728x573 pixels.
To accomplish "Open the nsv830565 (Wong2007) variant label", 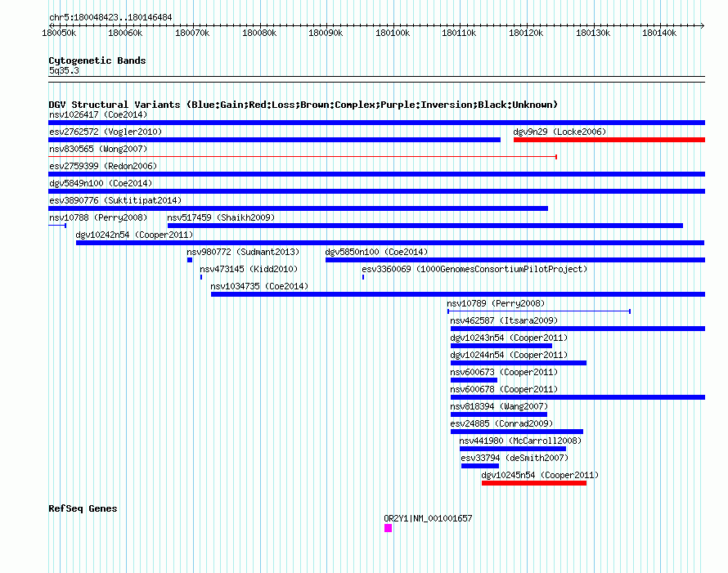I will pyautogui.click(x=98, y=149).
